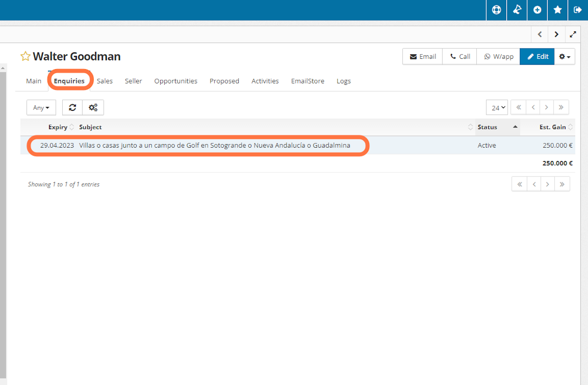Open the support/help icon in top bar
Viewport: 588px width, 385px height.
496,10
